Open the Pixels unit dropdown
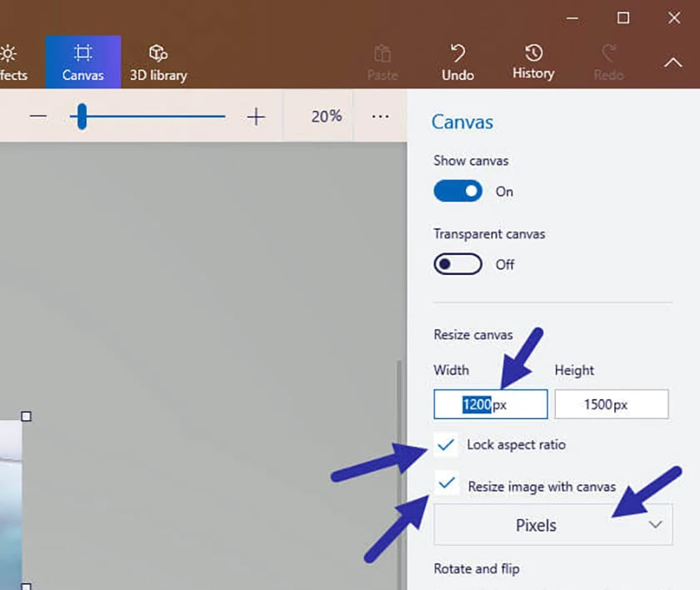700x590 pixels. point(553,525)
